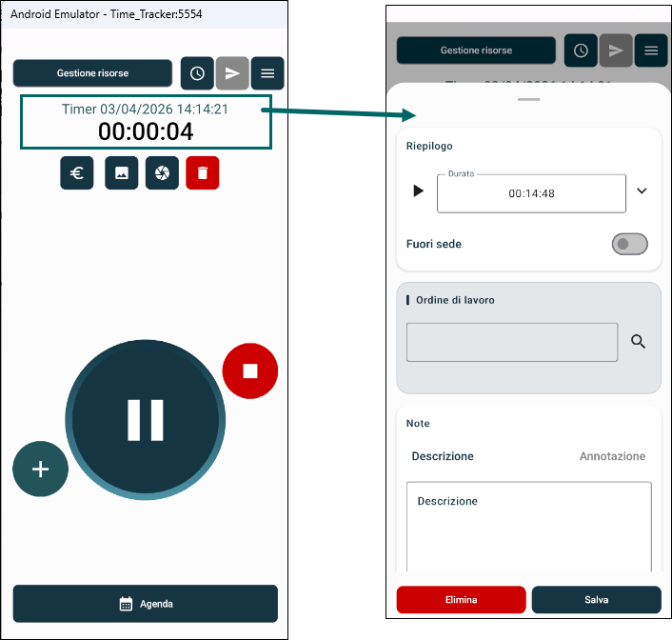Add a new timer with the plus button
The width and height of the screenshot is (672, 640).
point(40,469)
